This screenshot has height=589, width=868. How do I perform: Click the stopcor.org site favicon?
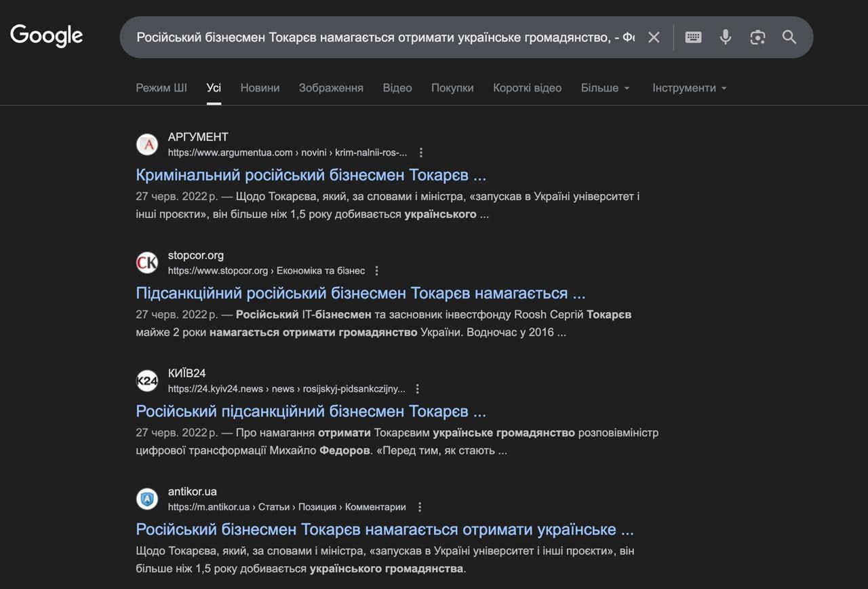click(x=147, y=263)
